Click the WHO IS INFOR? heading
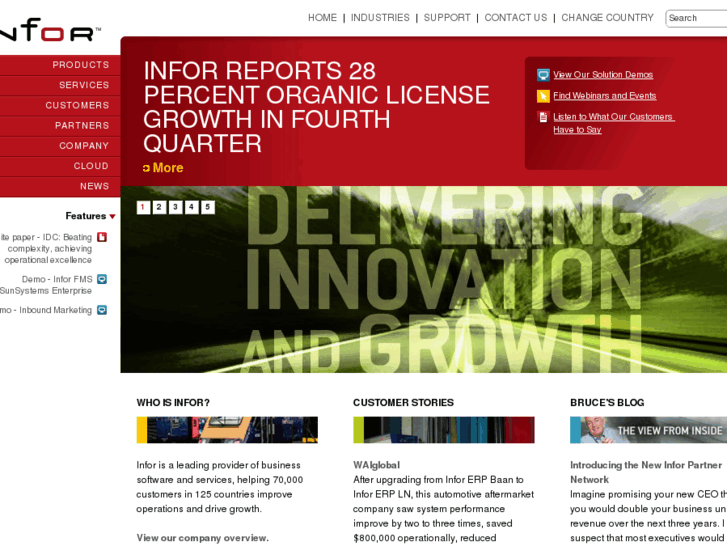 pyautogui.click(x=173, y=403)
